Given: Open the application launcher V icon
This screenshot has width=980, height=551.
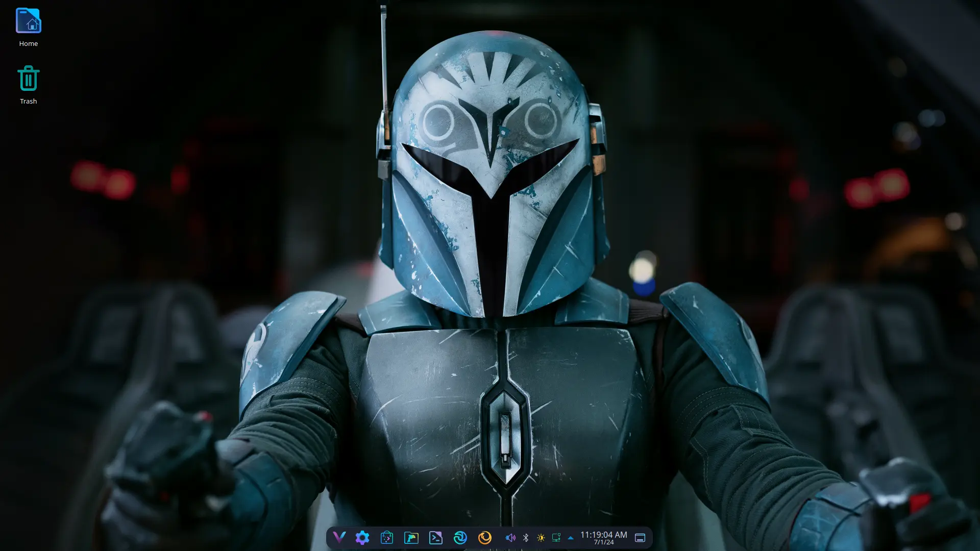Looking at the screenshot, I should [339, 537].
